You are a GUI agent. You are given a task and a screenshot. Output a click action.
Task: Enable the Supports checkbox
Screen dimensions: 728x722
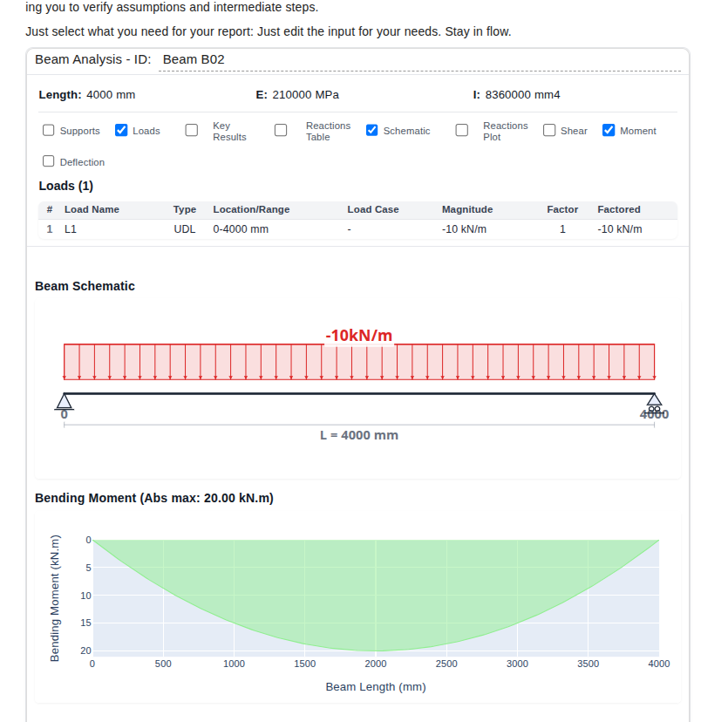(48, 130)
